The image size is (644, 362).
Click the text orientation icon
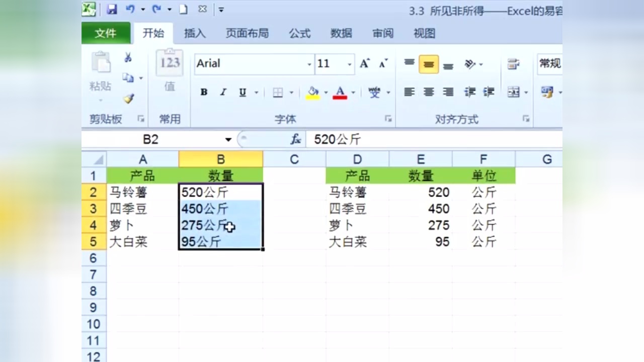pyautogui.click(x=470, y=64)
